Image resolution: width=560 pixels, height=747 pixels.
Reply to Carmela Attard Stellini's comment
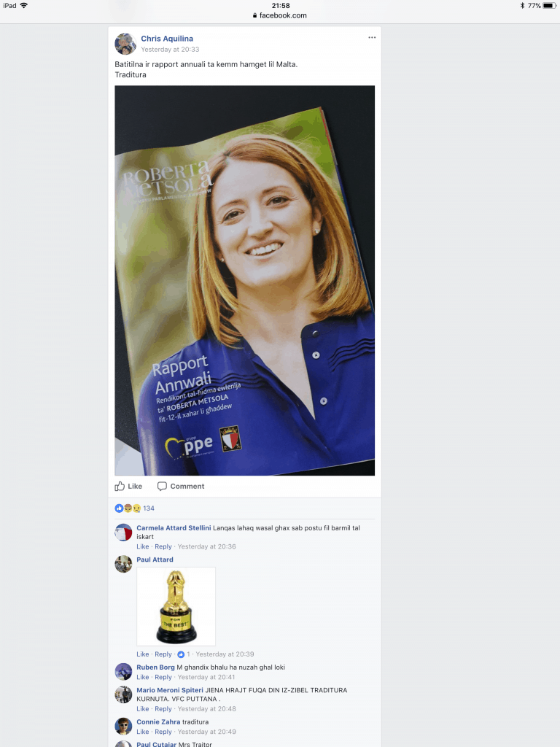pyautogui.click(x=163, y=546)
